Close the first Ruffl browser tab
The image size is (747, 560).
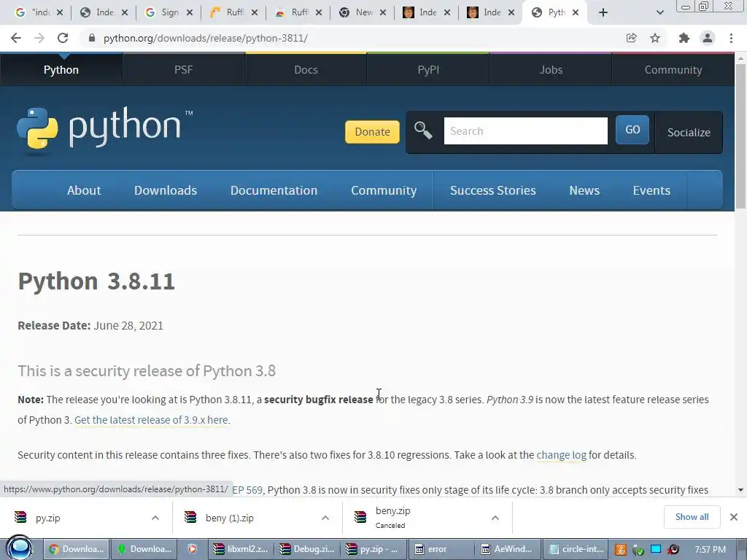(255, 13)
